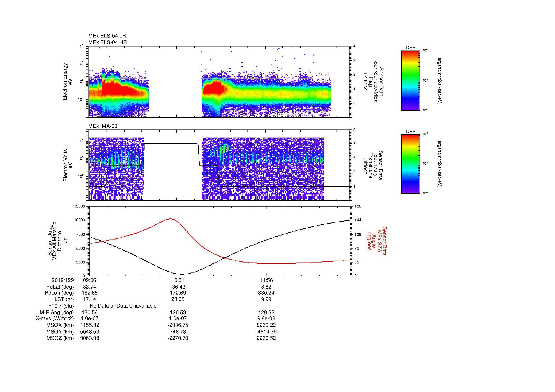Click the 'PdLat (deg)' row label
Viewport: 555px width, 392px height.
pos(60,287)
